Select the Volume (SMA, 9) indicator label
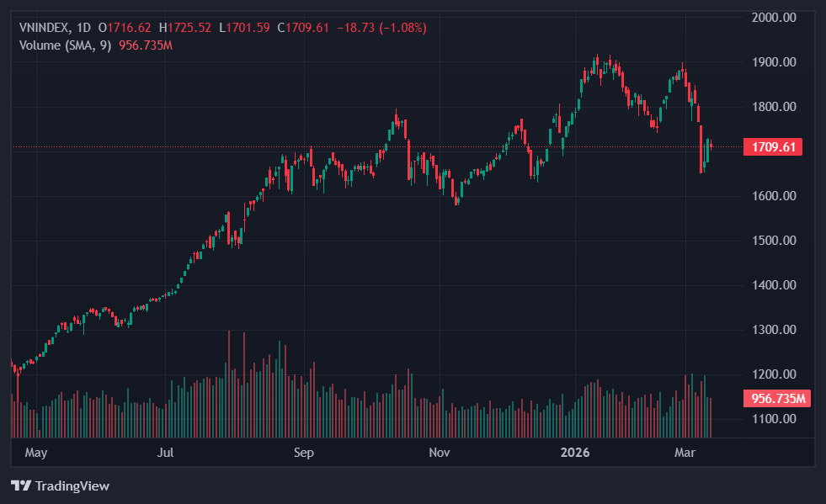The width and height of the screenshot is (826, 504). (65, 45)
